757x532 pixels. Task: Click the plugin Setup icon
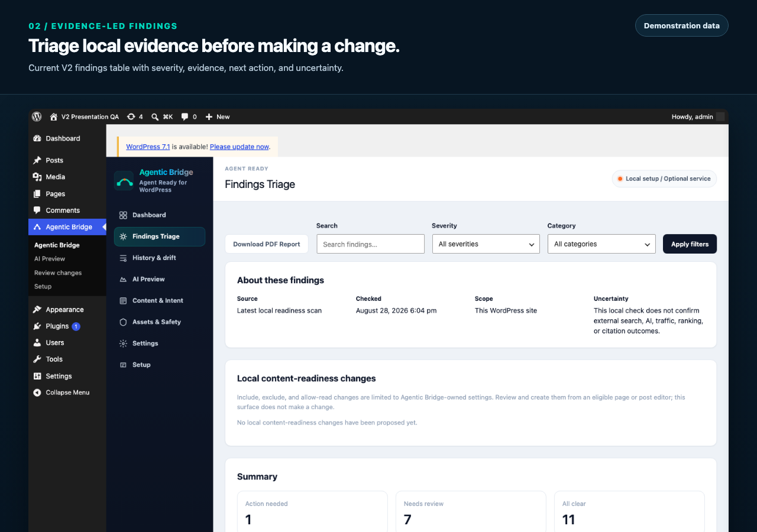(x=123, y=365)
